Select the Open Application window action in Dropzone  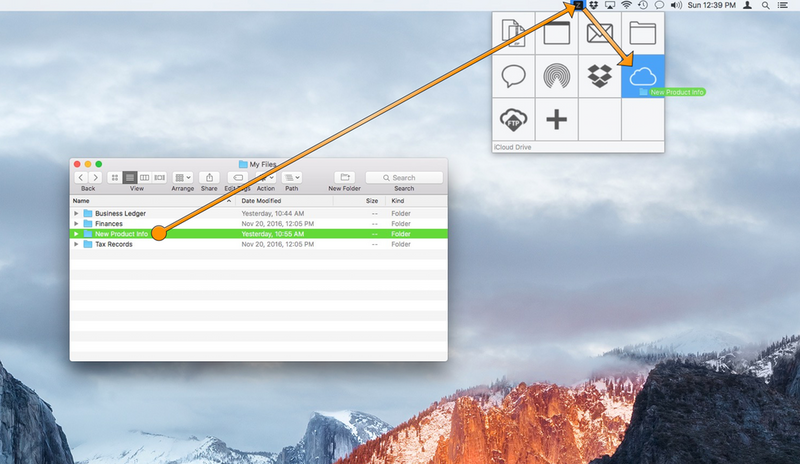[557, 33]
